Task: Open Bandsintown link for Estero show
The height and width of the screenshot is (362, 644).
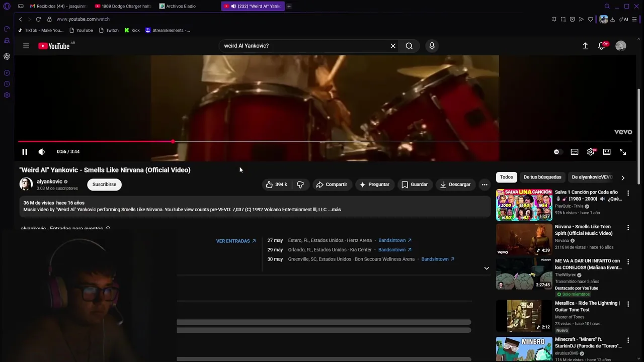Action: 395,240
